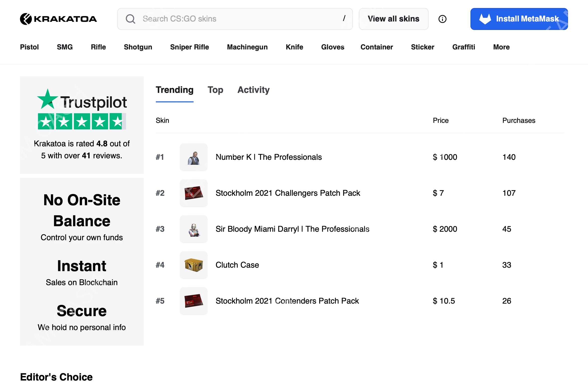Open the Knife category menu
The width and height of the screenshot is (588, 387).
[294, 47]
